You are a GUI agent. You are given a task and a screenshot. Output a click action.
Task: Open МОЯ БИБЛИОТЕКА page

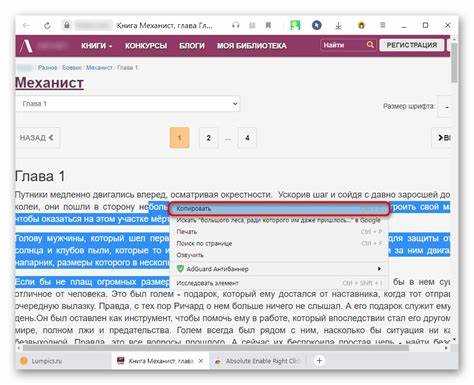click(252, 46)
